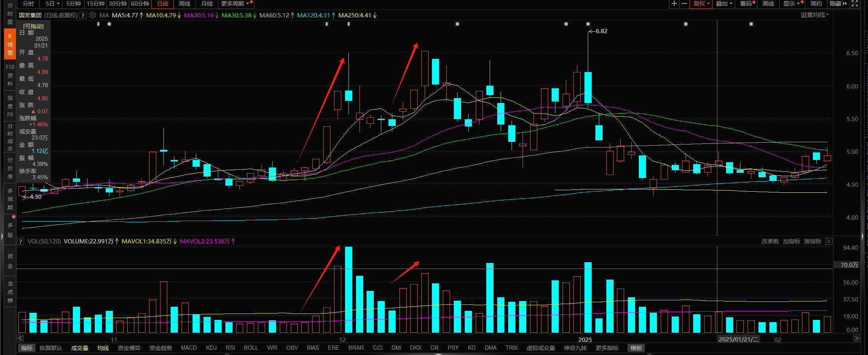Viewport: 868px width, 355px height.
Task: Click the zoom out minus icon
Action: [684, 4]
